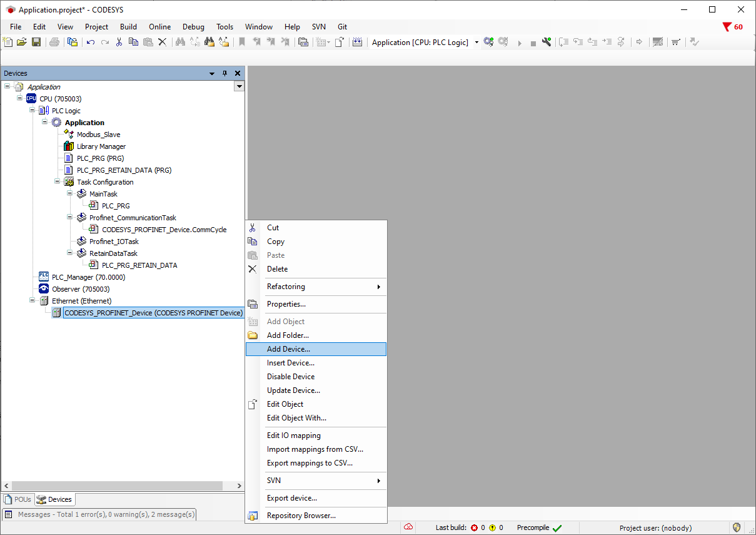Collapse the Ethernet (Ethernet) node

pyautogui.click(x=33, y=301)
